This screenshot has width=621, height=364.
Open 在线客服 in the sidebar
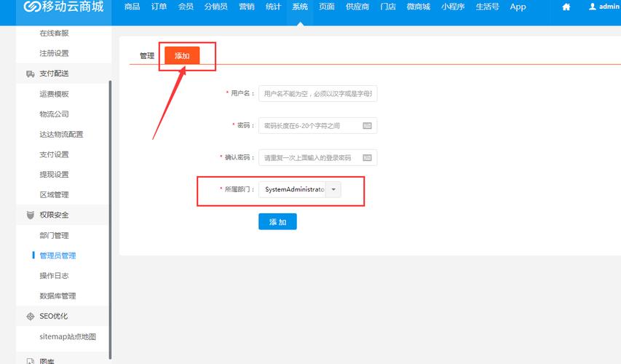[x=55, y=33]
